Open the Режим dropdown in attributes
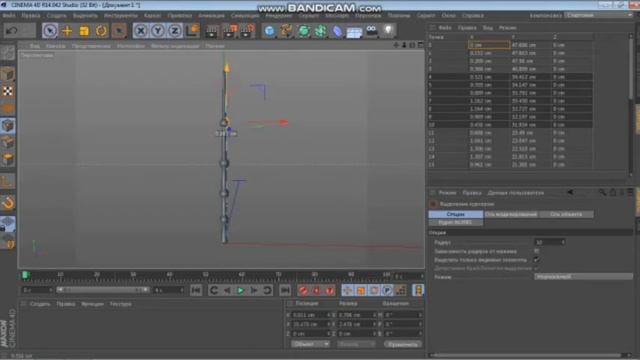 coord(583,277)
